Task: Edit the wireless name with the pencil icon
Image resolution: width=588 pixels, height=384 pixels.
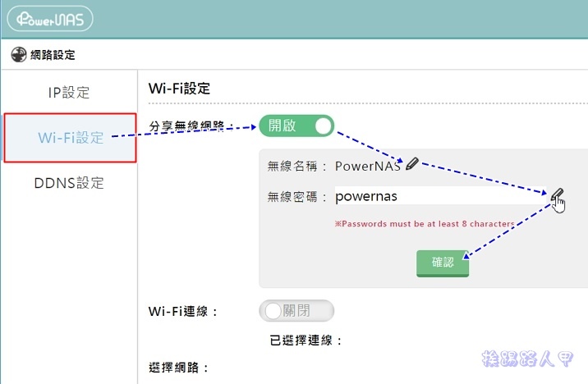Action: (412, 164)
